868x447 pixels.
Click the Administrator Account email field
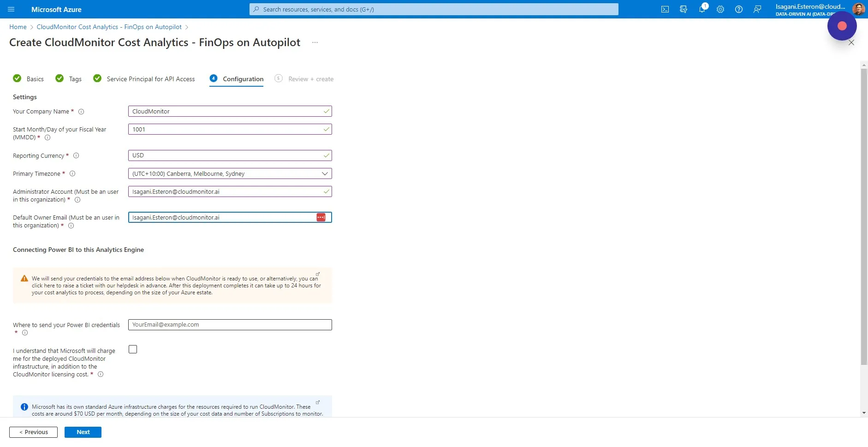(x=230, y=192)
